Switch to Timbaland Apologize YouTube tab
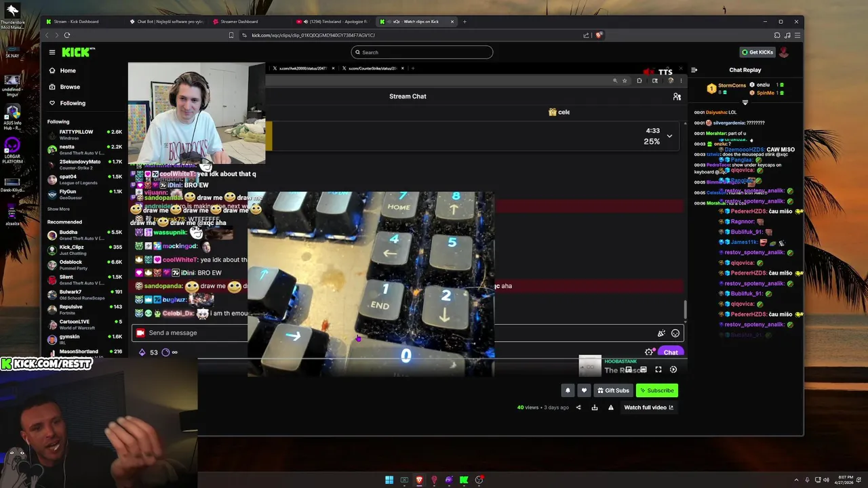 point(334,22)
